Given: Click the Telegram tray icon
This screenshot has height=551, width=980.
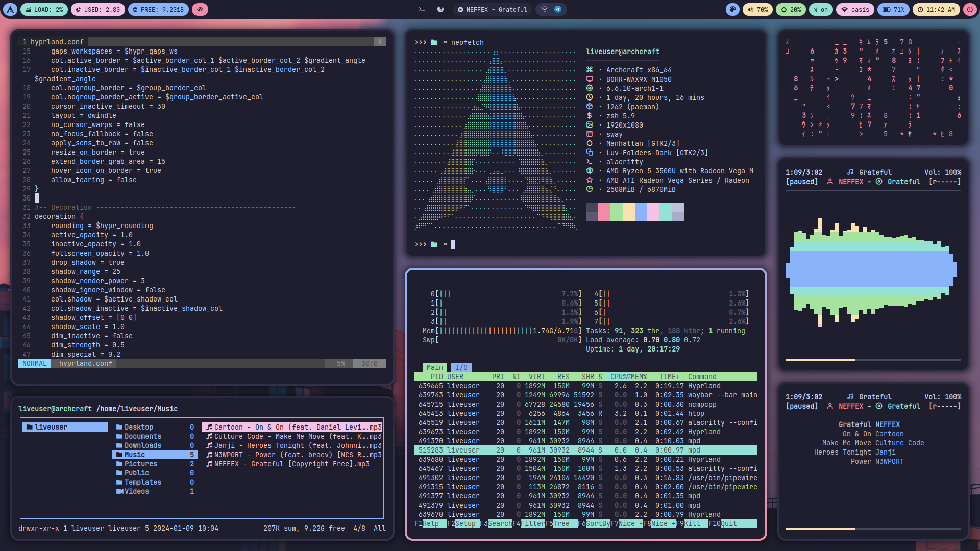Looking at the screenshot, I should click(x=558, y=9).
